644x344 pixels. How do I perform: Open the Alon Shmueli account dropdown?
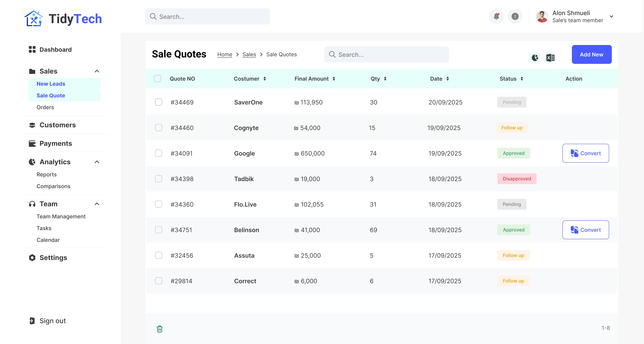[x=611, y=16]
